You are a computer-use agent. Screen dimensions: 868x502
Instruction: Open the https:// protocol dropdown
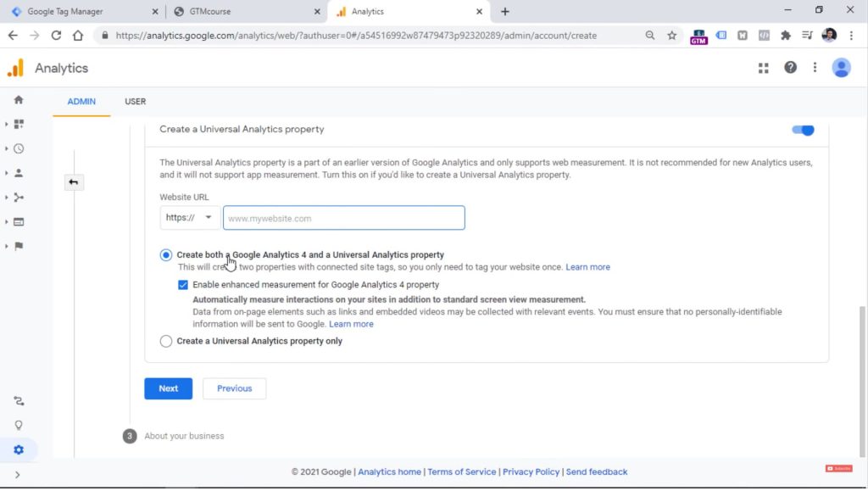pos(189,218)
